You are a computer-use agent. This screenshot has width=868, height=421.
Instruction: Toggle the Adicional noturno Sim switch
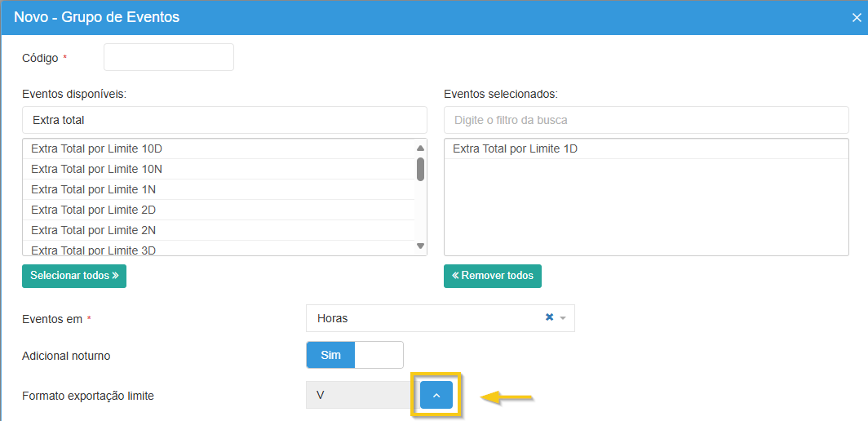355,355
